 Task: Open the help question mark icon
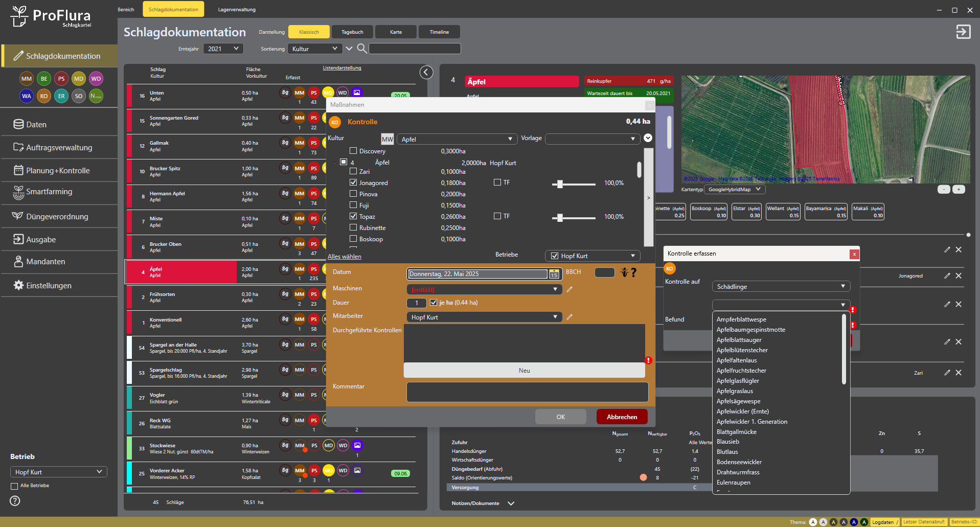pyautogui.click(x=15, y=501)
